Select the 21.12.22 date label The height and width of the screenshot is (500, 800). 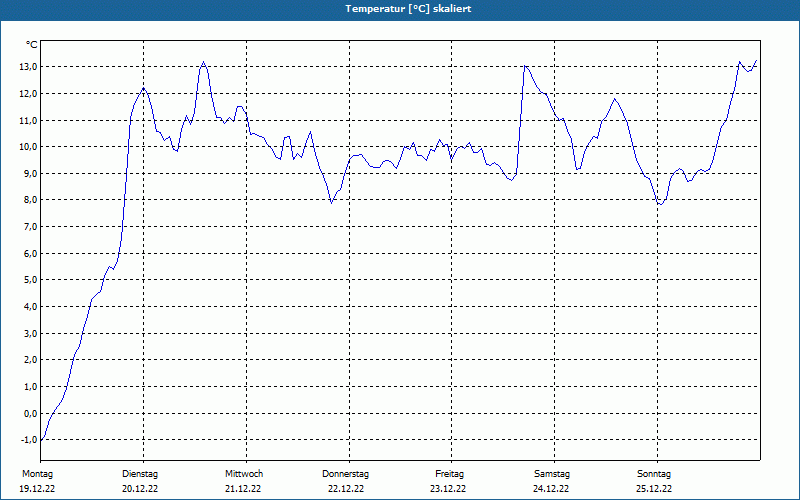(243, 489)
